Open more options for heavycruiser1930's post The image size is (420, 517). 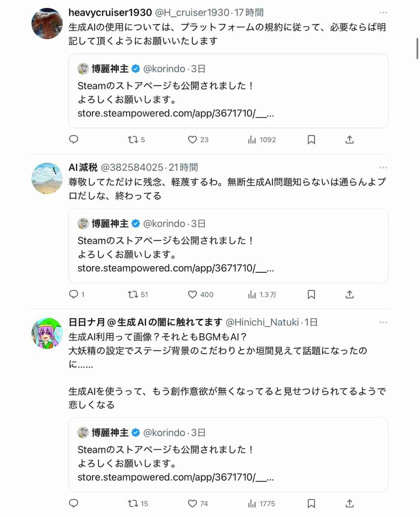point(383,13)
